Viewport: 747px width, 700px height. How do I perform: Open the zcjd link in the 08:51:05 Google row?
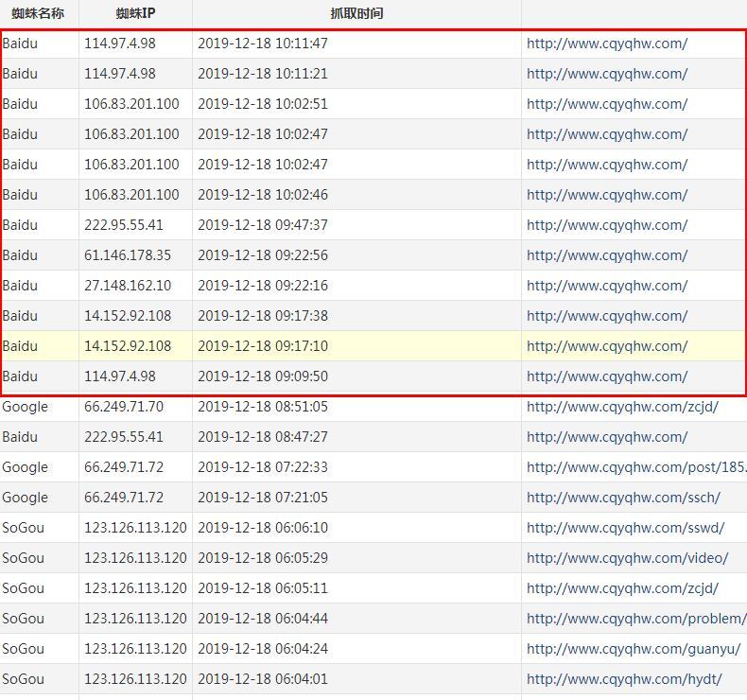click(x=622, y=407)
